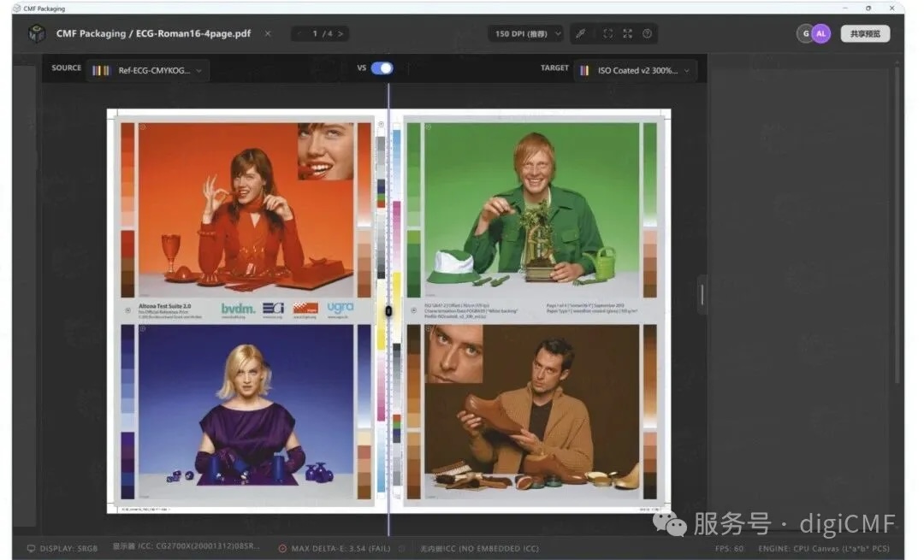Click the red MAX DELTA-E fail icon

(282, 548)
